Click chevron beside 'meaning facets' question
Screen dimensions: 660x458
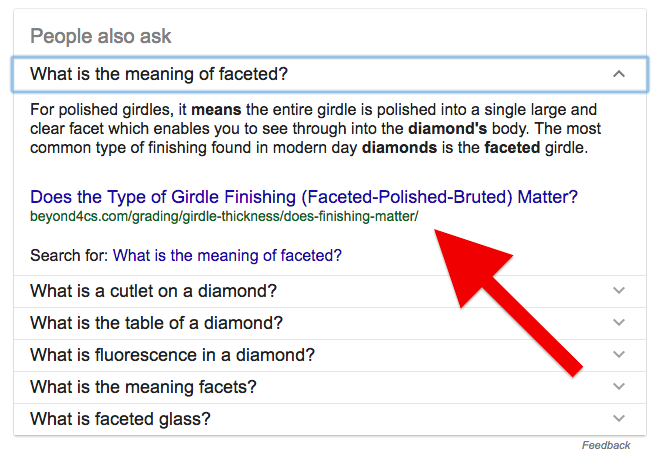click(619, 387)
